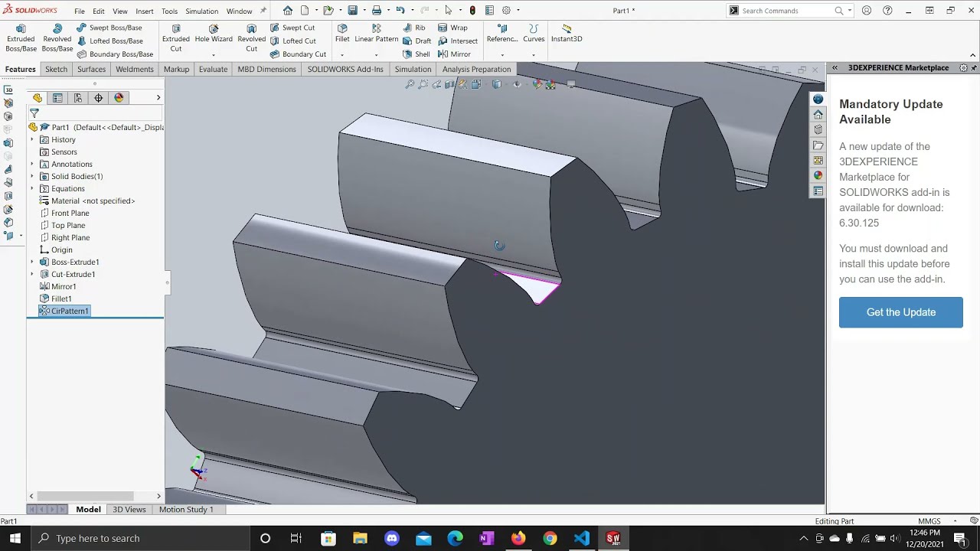Open Reference Geometry tools

click(x=502, y=34)
